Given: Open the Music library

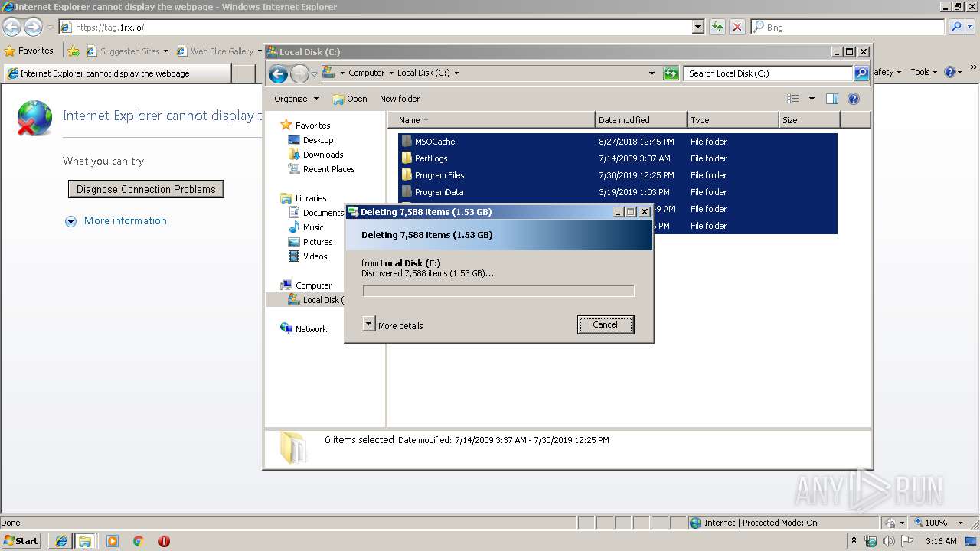Looking at the screenshot, I should [306, 227].
